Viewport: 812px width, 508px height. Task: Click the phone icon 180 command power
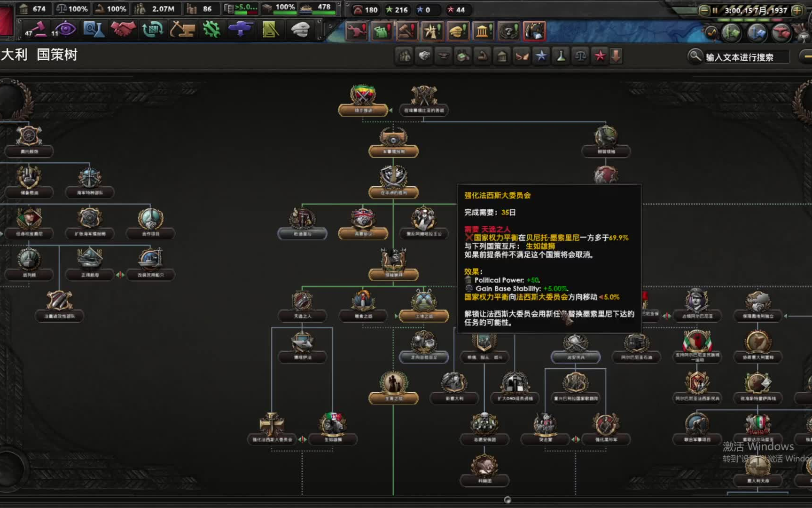pyautogui.click(x=366, y=9)
